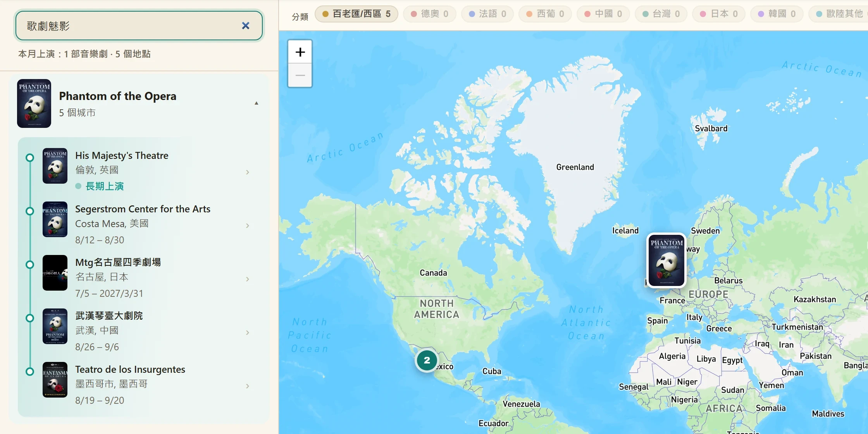Zoom in on the map with the plus button
Viewport: 868px width, 434px height.
300,52
